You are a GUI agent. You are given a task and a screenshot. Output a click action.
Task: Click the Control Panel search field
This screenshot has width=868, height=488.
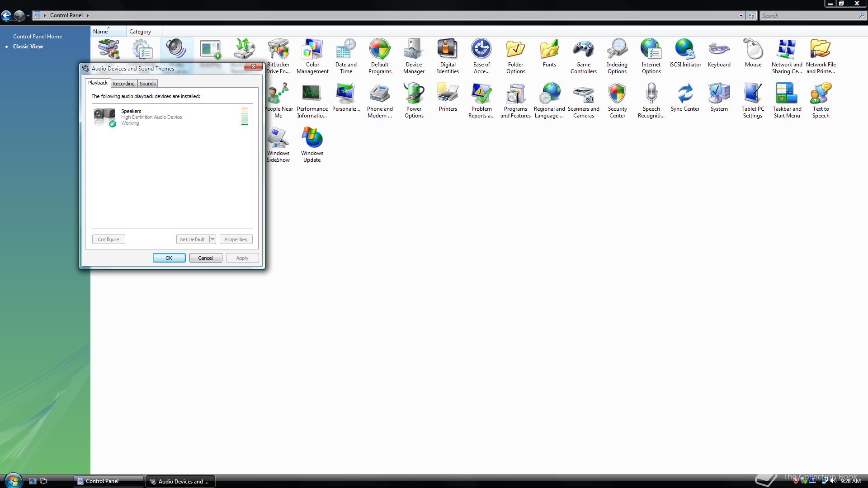(809, 15)
